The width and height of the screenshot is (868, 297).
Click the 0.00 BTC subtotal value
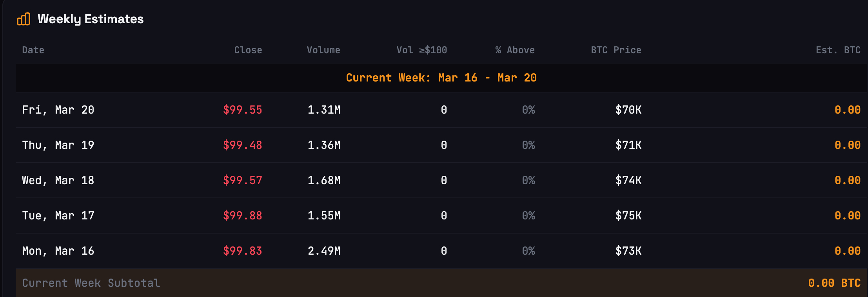pyautogui.click(x=834, y=283)
